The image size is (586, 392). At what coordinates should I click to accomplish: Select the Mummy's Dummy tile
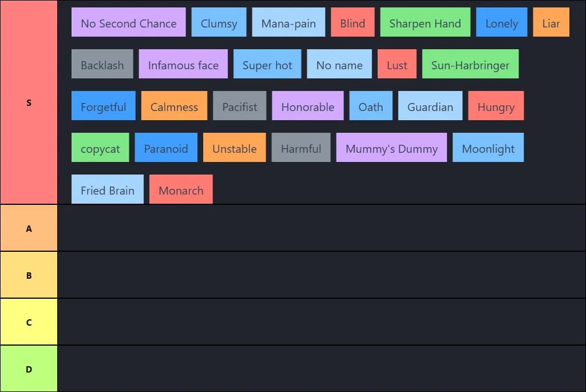coord(391,148)
